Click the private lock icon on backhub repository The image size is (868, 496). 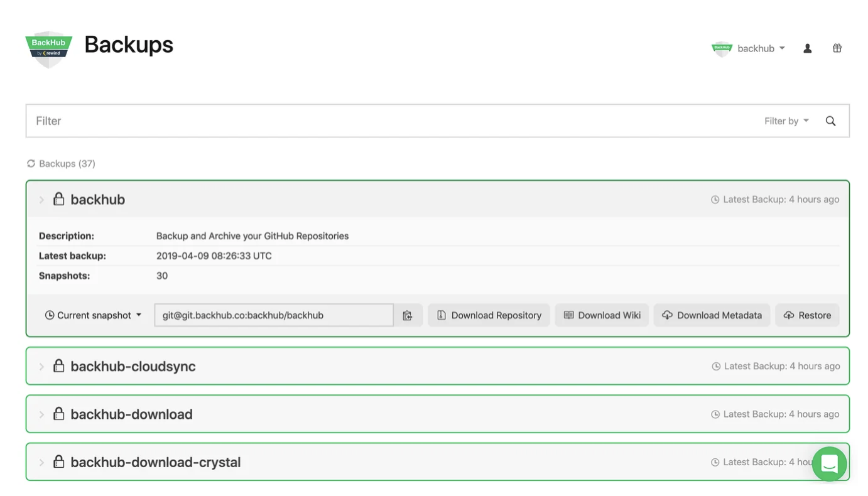point(58,198)
